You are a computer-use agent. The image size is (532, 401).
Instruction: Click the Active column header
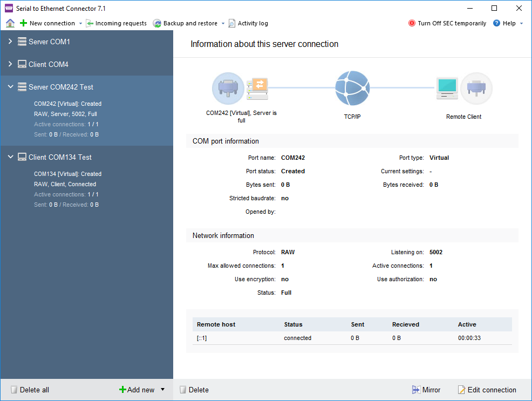467,324
